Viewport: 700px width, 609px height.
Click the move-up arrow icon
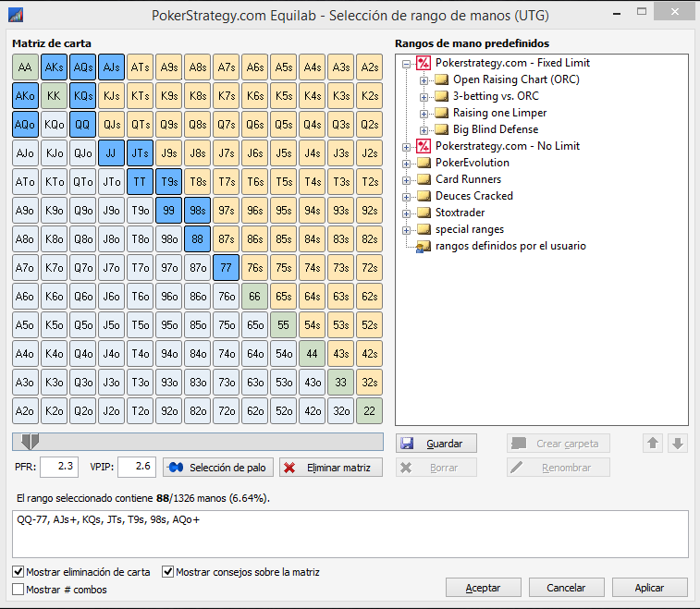(653, 443)
